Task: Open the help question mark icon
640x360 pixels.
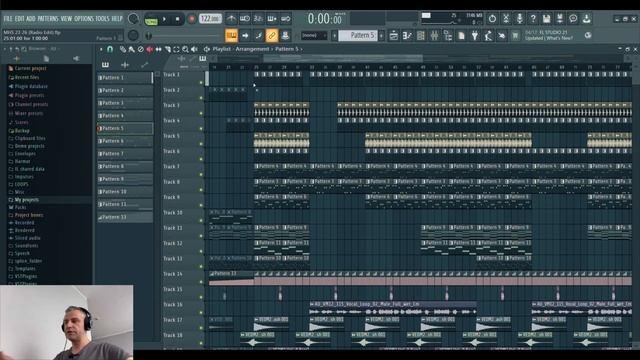Action: click(x=533, y=18)
